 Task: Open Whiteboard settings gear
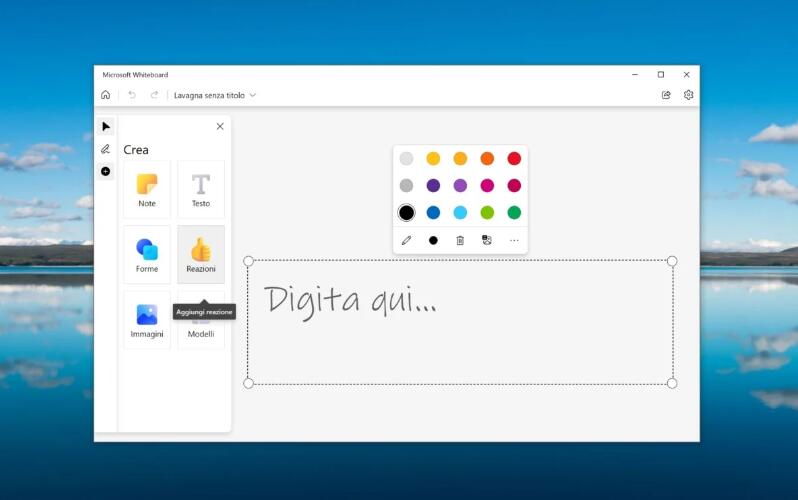pyautogui.click(x=688, y=95)
